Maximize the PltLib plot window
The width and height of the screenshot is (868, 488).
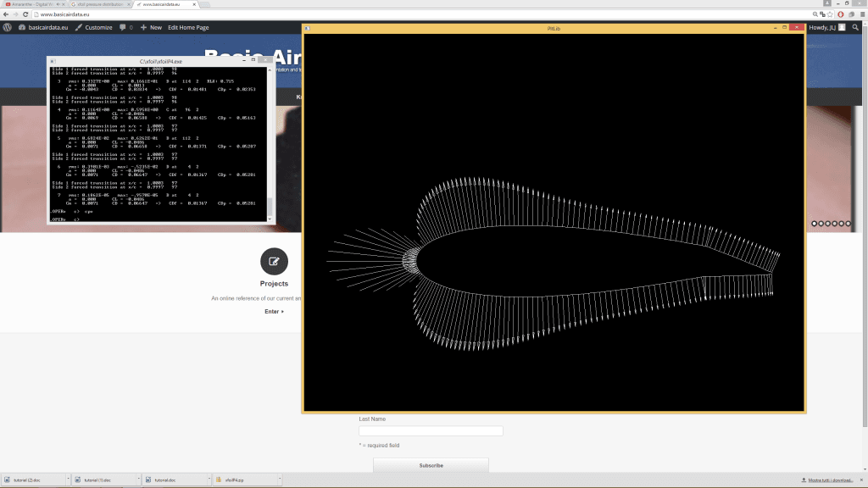[784, 28]
